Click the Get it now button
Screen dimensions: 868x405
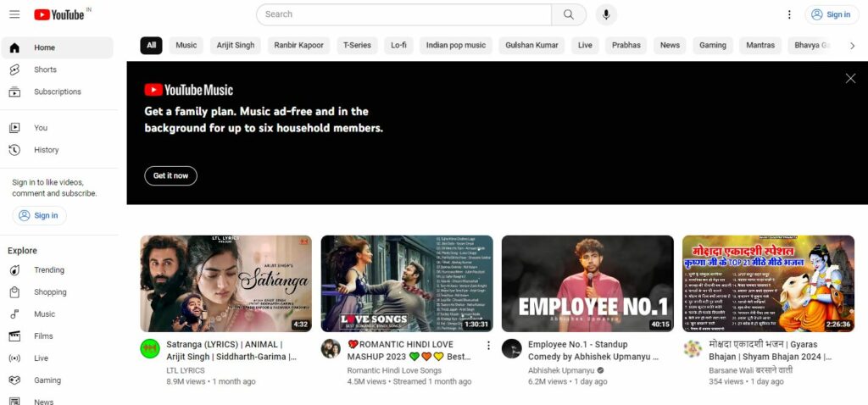[170, 176]
